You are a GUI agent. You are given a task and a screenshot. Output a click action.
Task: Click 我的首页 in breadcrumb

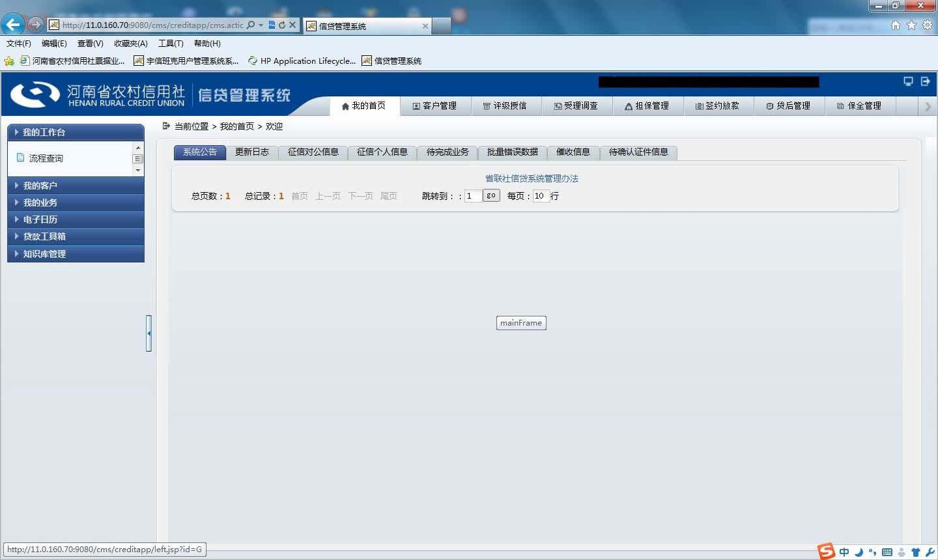pos(237,126)
